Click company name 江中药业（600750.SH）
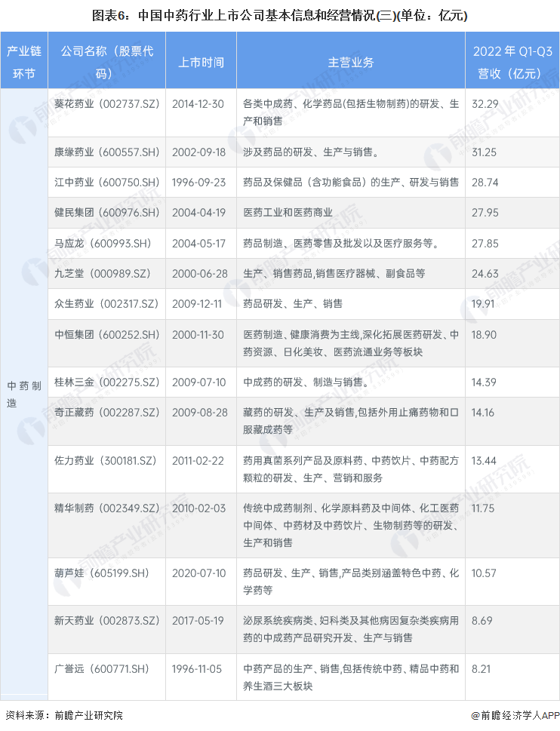Viewport: 560px width, 731px height. click(106, 183)
